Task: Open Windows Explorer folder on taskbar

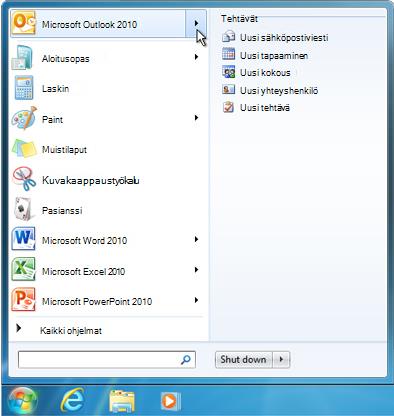Action: (x=122, y=401)
